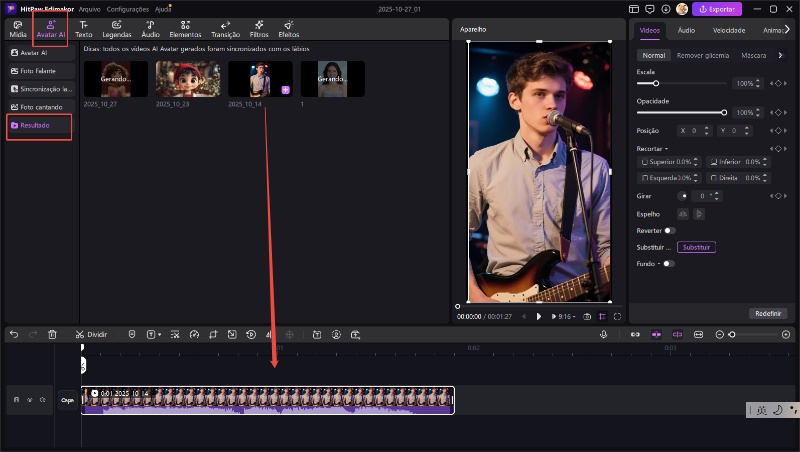Image resolution: width=800 pixels, height=452 pixels.
Task: Open the download center icon
Action: 666,9
